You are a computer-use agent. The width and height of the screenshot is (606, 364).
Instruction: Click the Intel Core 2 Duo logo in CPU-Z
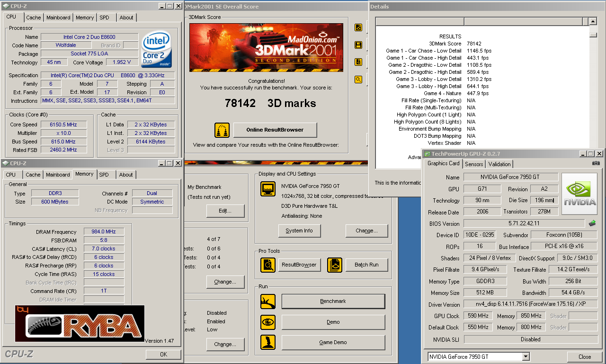point(157,50)
